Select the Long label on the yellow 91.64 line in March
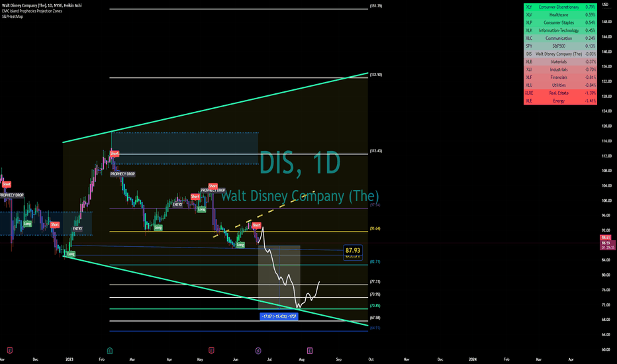The image size is (617, 364). pyautogui.click(x=158, y=228)
